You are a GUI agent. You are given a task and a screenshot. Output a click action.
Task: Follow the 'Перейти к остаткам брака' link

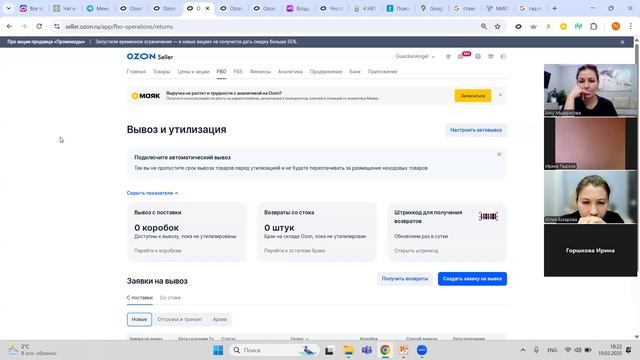(x=295, y=251)
